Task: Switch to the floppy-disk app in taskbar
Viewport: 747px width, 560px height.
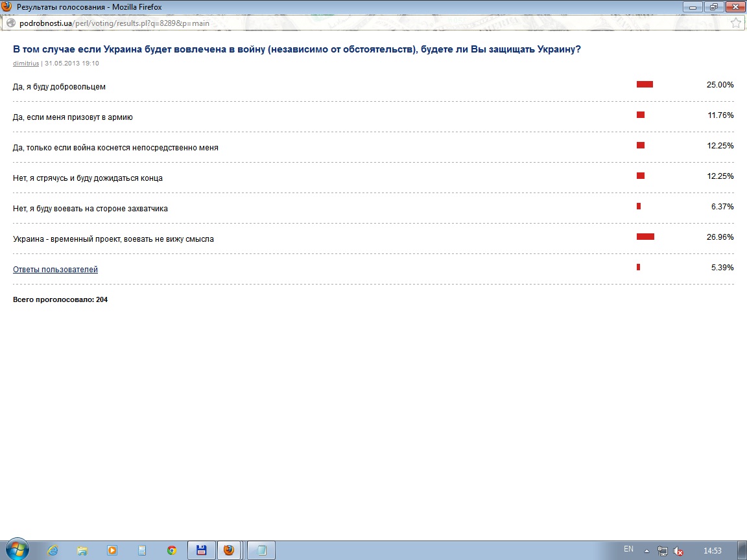Action: pos(202,550)
